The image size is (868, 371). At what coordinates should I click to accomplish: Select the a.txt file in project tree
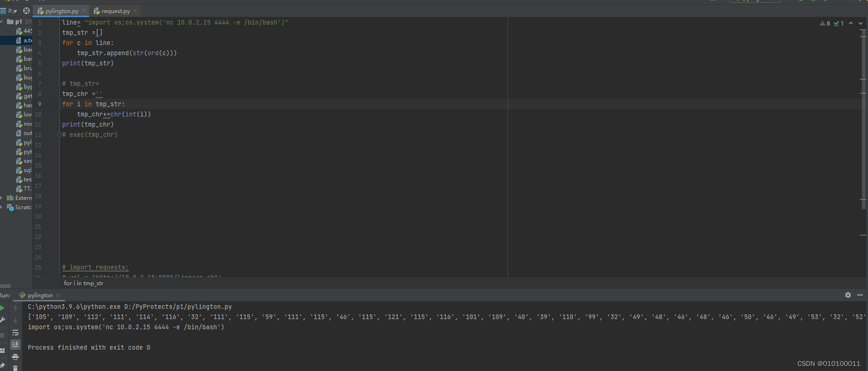coord(16,40)
